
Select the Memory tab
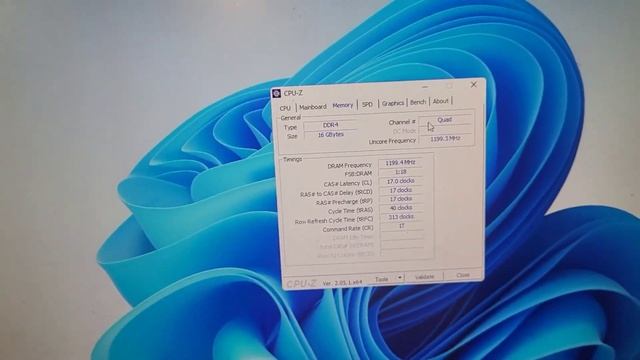(x=342, y=105)
